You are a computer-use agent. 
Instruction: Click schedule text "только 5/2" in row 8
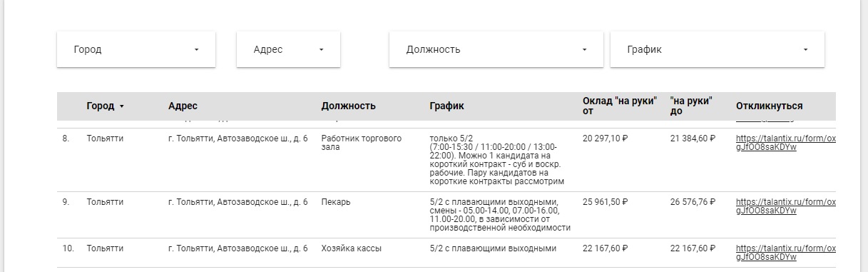(x=451, y=138)
